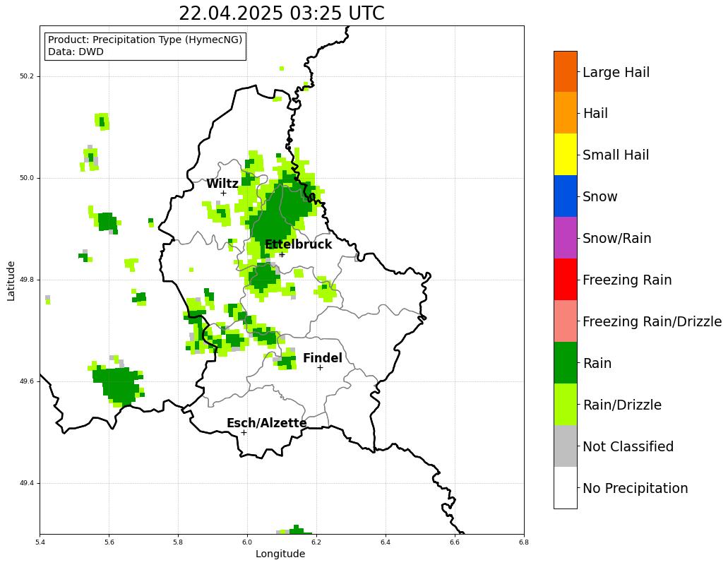Screen dimensions: 728x565
Task: Click the 'Ettelbruck' city label
Action: [x=298, y=244]
